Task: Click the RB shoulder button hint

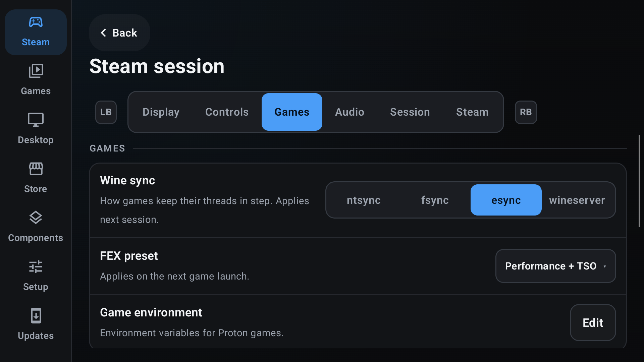Action: point(526,112)
